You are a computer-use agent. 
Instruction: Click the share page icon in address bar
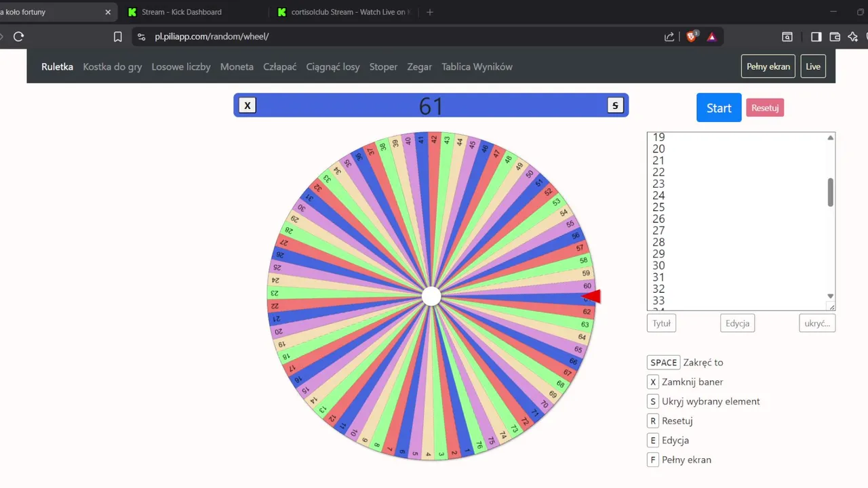point(669,37)
